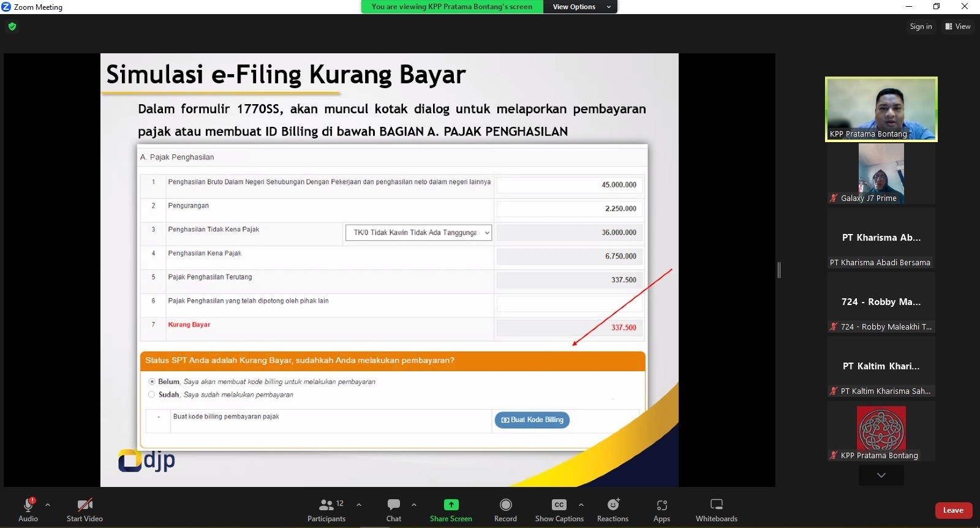This screenshot has width=980, height=528.
Task: Open the Participants panel
Action: pyautogui.click(x=326, y=505)
